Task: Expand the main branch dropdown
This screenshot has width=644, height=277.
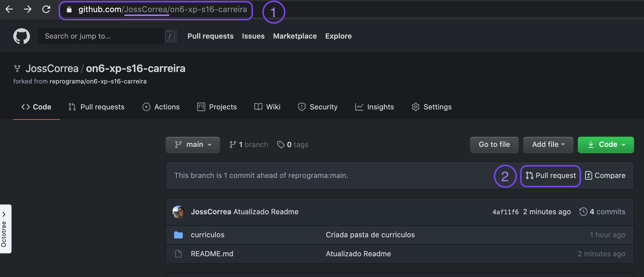Action: [193, 145]
